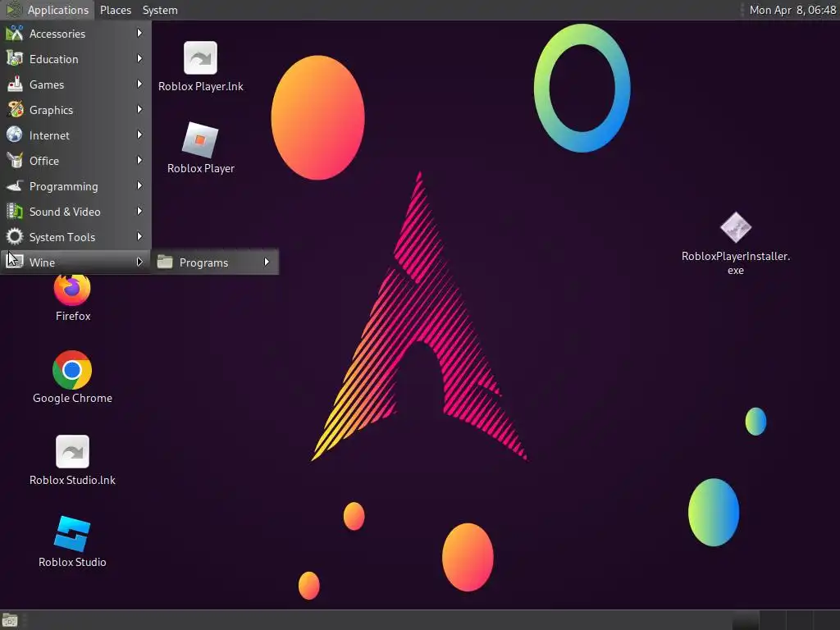Click the Graphics palette icon
The width and height of the screenshot is (840, 630).
(x=15, y=110)
